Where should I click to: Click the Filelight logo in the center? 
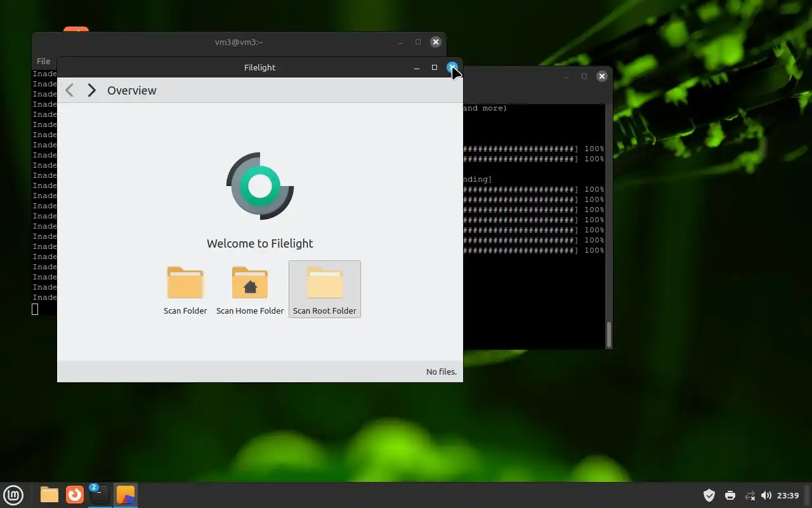tap(260, 186)
